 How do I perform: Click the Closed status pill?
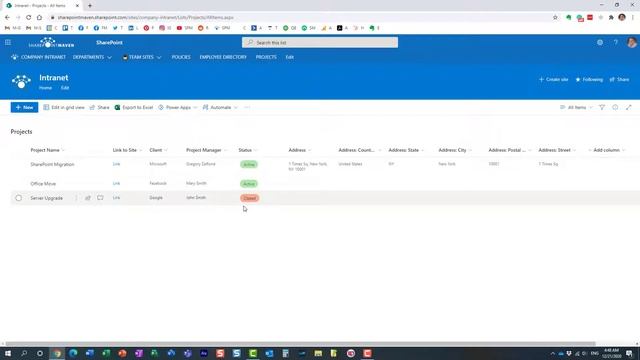(249, 198)
